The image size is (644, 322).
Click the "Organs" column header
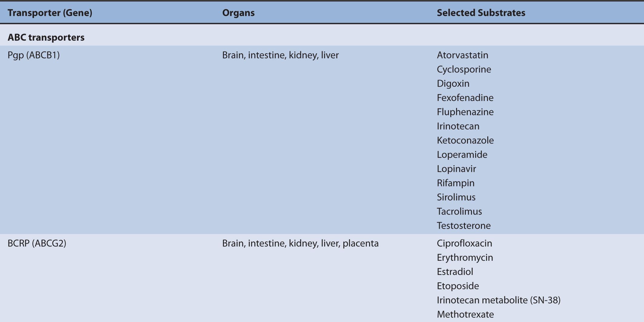pyautogui.click(x=238, y=13)
